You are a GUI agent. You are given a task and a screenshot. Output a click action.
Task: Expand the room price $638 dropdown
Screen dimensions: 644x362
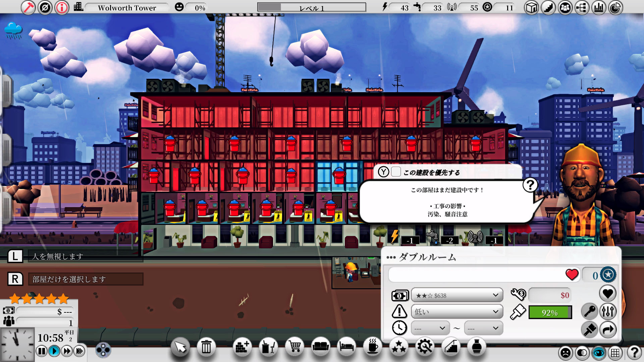coord(457,295)
